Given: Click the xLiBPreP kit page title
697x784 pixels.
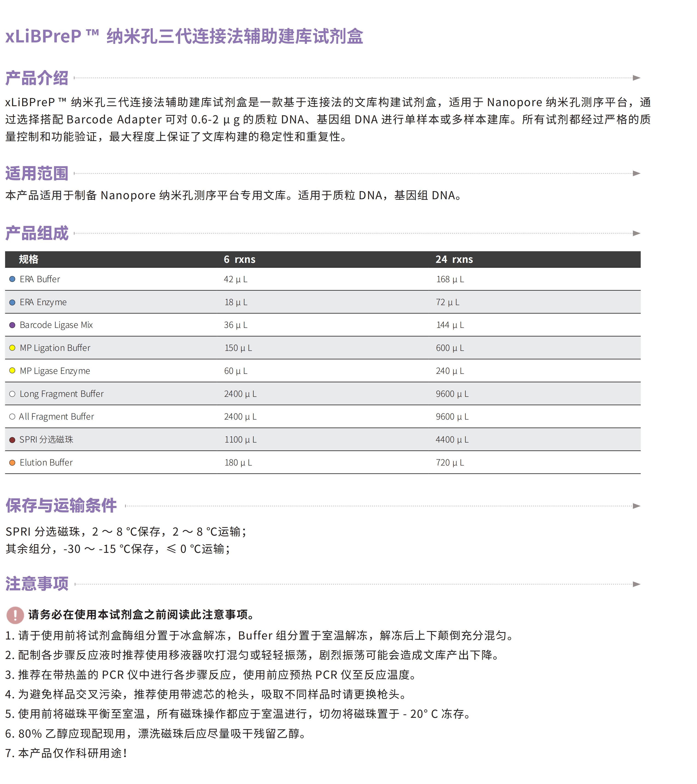Looking at the screenshot, I should tap(184, 37).
